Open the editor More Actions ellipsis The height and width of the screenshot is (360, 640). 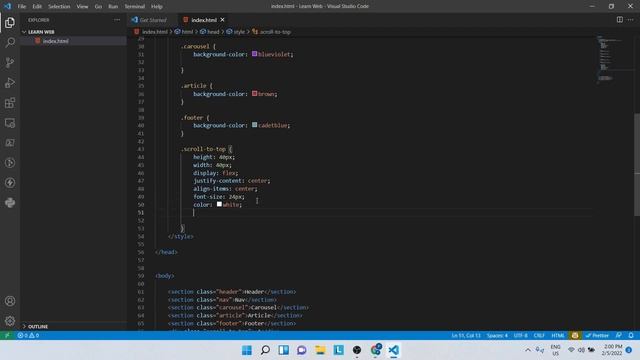[631, 20]
